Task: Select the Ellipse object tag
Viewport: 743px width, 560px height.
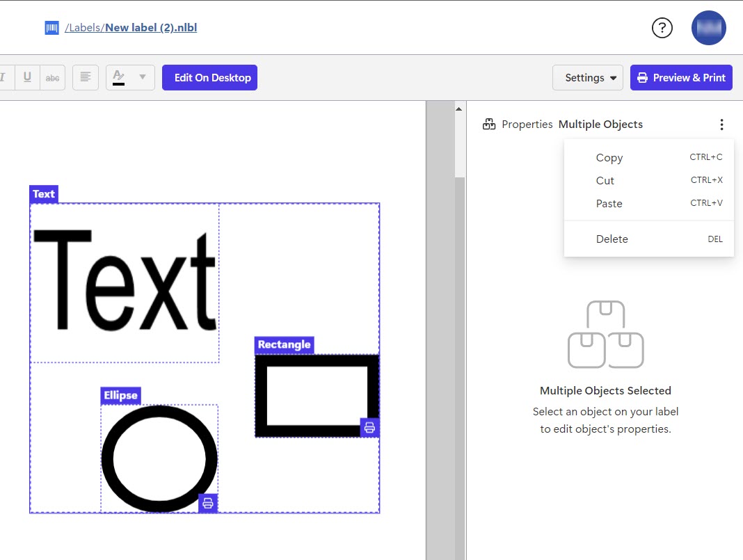Action: coord(120,396)
